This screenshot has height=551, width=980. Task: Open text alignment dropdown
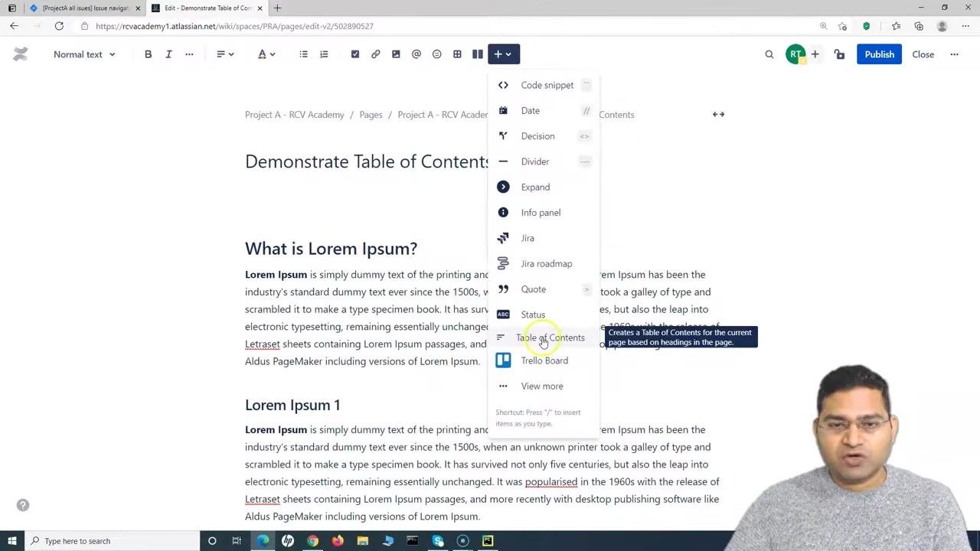[225, 54]
